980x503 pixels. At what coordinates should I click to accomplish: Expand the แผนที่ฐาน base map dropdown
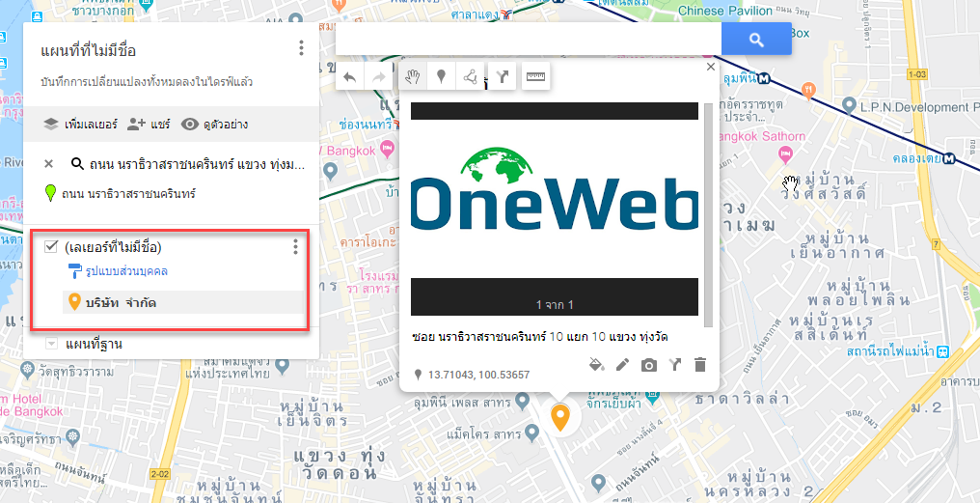click(52, 344)
